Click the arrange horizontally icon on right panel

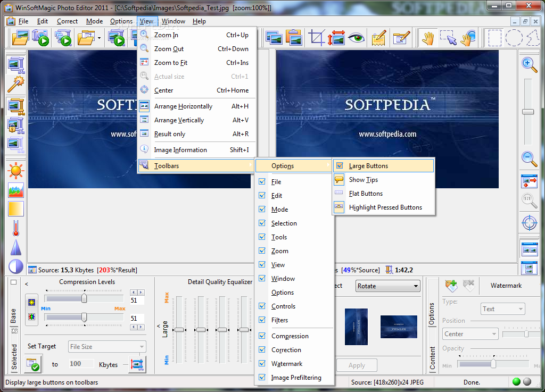(x=530, y=249)
